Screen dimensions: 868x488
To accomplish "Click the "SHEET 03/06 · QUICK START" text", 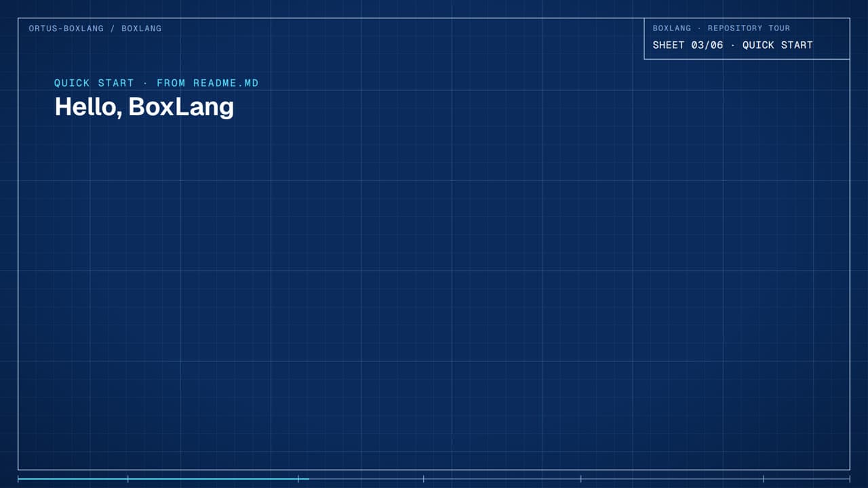I will (732, 45).
